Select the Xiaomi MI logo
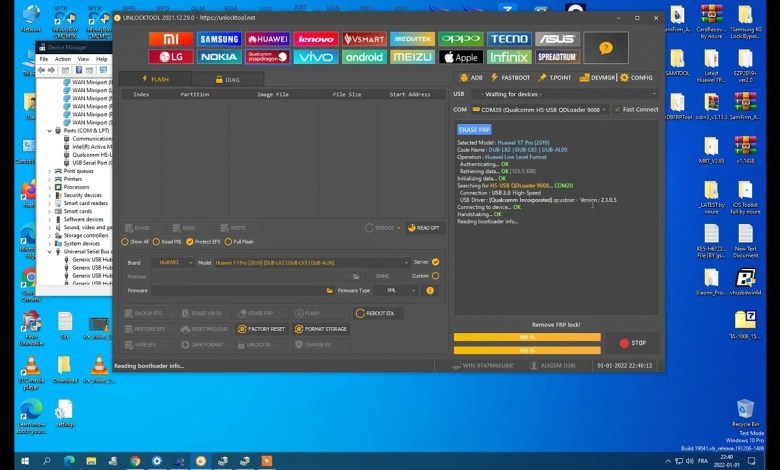 point(171,39)
